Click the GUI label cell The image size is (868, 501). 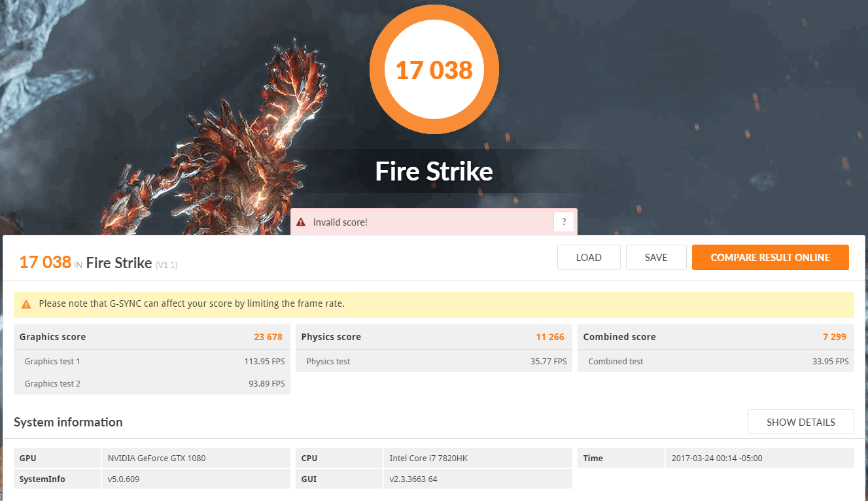point(339,479)
